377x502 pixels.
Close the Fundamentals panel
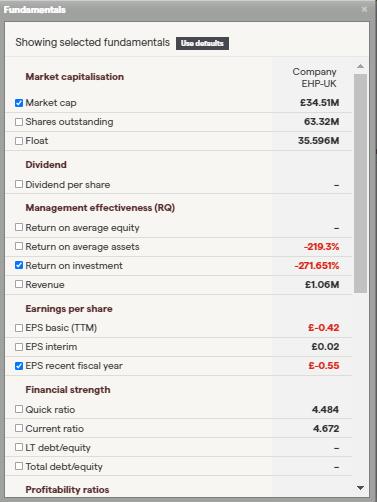coord(364,9)
